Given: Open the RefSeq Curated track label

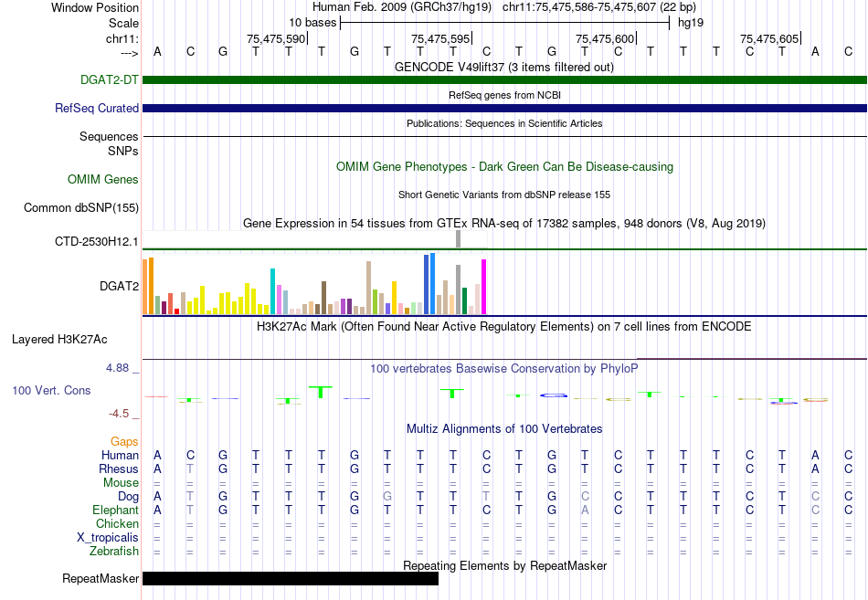Looking at the screenshot, I should click(x=96, y=108).
